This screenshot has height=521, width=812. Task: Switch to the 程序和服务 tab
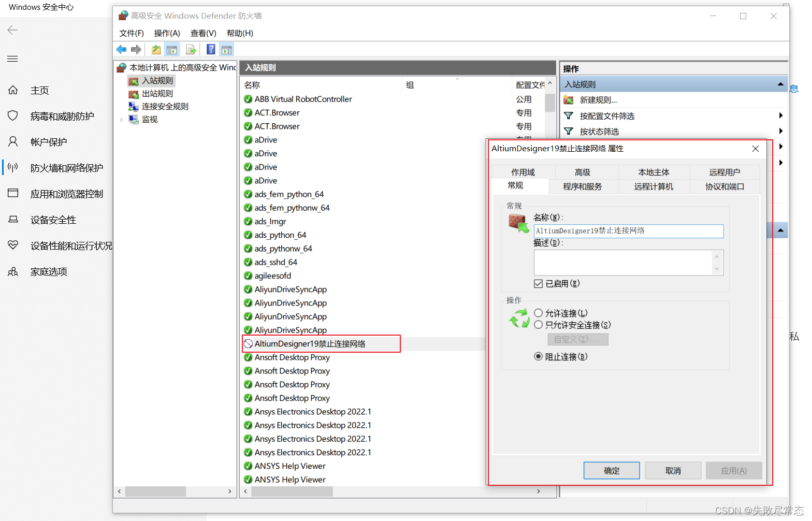click(x=583, y=186)
